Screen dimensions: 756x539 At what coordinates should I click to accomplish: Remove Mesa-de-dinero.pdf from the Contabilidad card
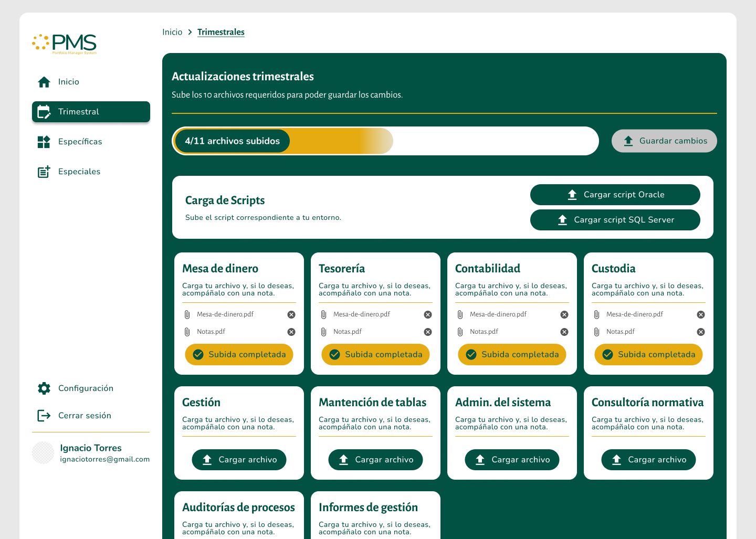coord(564,314)
